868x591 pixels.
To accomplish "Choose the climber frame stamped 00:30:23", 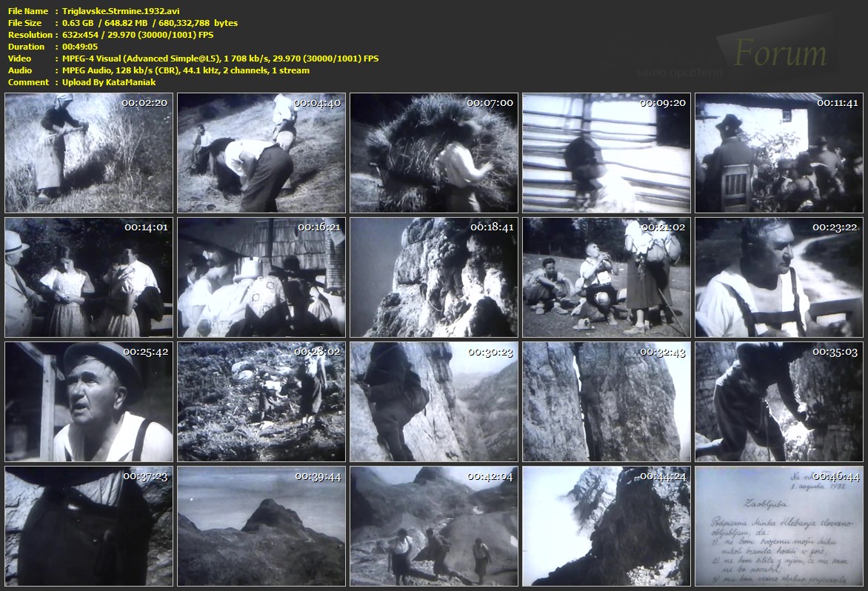I will pos(434,401).
